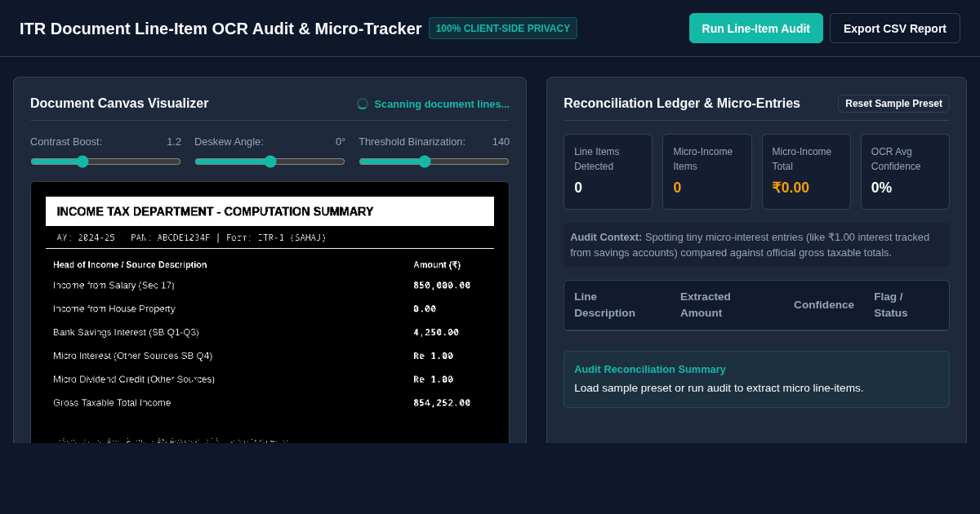Adjust the Contrast Boost slider
This screenshot has width=980, height=514.
coord(106,162)
